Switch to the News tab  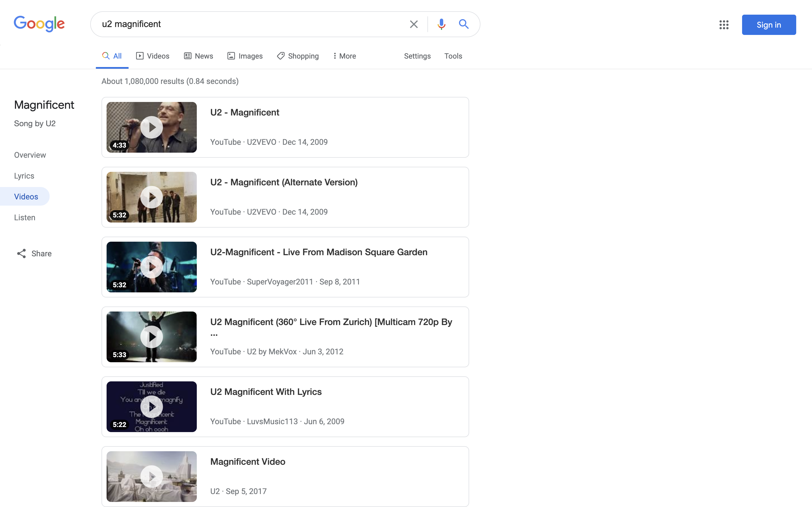pyautogui.click(x=199, y=56)
